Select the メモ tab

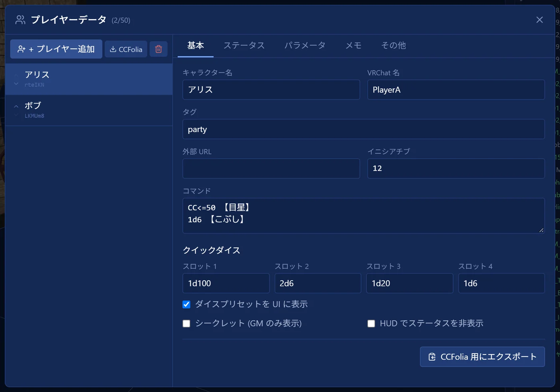(x=353, y=46)
